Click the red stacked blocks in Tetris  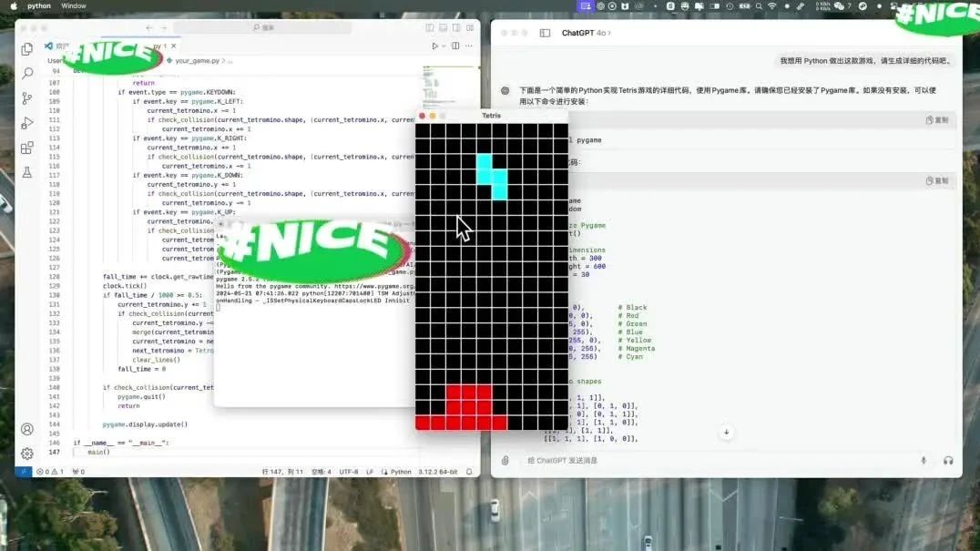pos(461,408)
